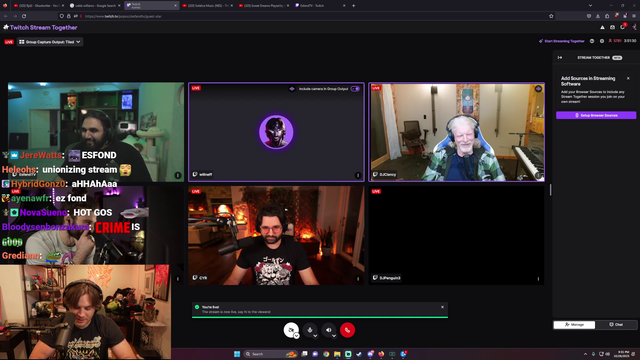Screen dimensions: 640x360
Task: Bookmark this page with star icon
Action: (x=551, y=16)
